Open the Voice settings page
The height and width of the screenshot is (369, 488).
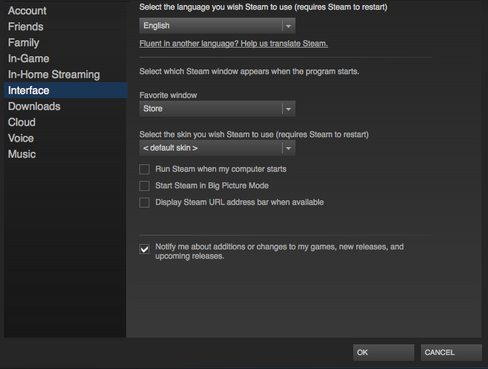point(21,138)
